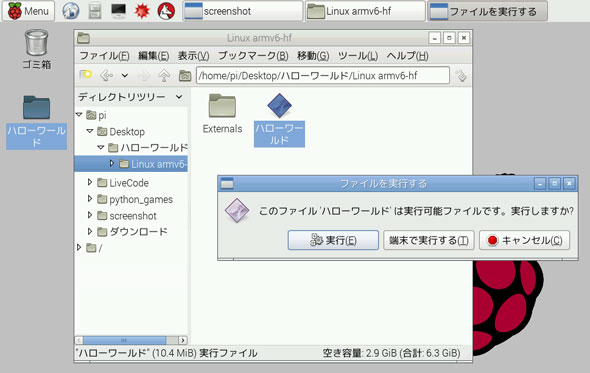This screenshot has width=590, height=373.
Task: Select the ハローワールド executable file icon
Action: 279,120
